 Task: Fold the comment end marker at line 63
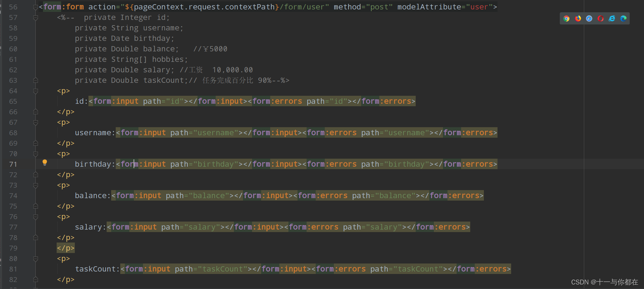pyautogui.click(x=35, y=80)
